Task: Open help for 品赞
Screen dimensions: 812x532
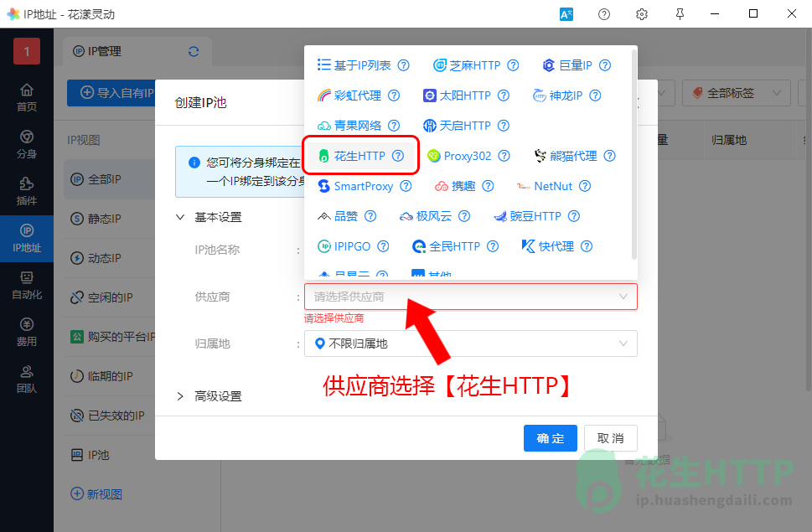Action: (x=370, y=216)
